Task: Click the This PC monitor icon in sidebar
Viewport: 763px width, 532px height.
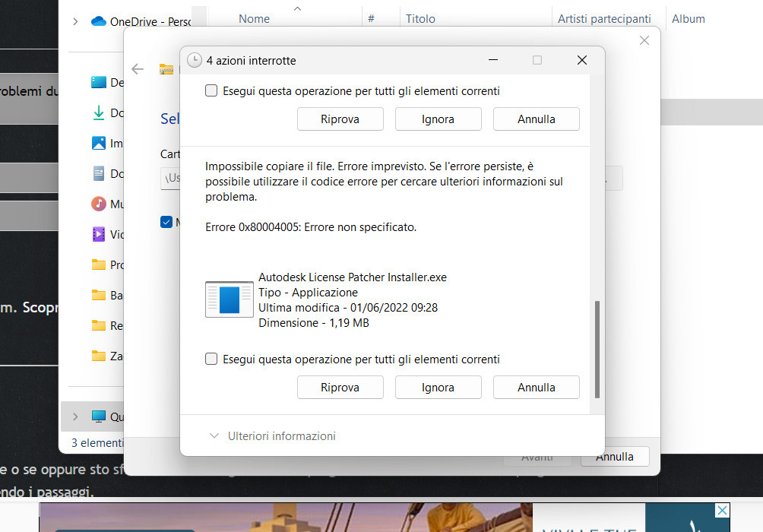Action: click(98, 416)
